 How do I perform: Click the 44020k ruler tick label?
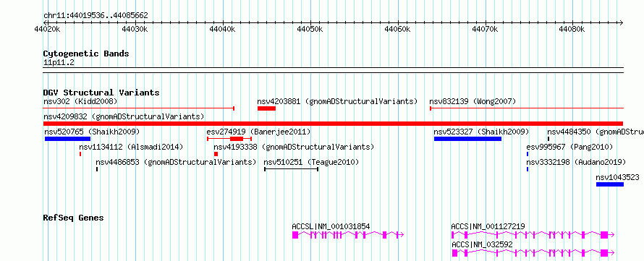(48, 30)
